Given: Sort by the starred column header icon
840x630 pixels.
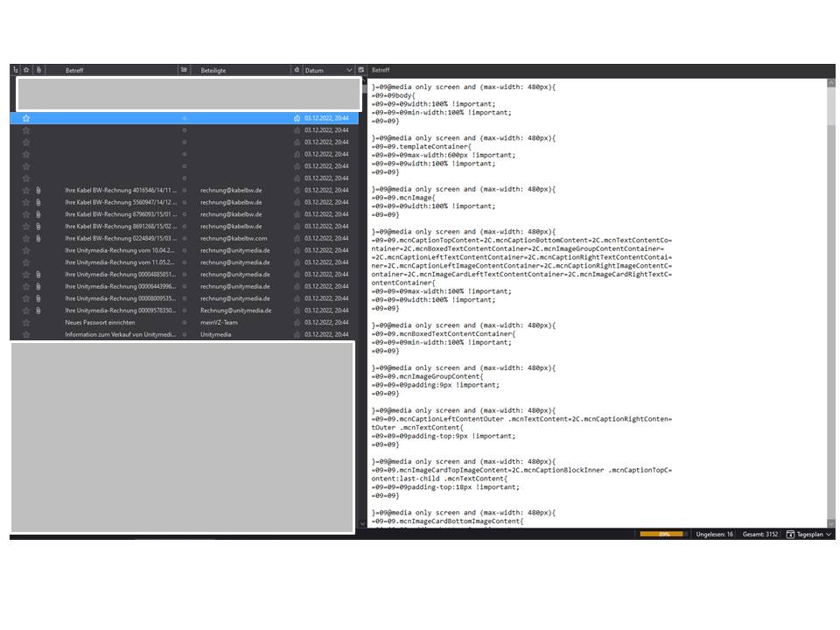Looking at the screenshot, I should (26, 70).
